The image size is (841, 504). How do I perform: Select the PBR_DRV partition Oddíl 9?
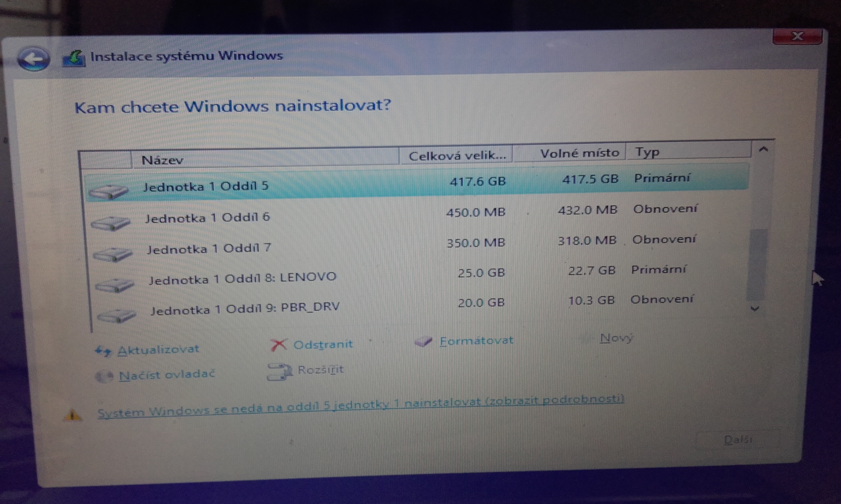(x=245, y=308)
